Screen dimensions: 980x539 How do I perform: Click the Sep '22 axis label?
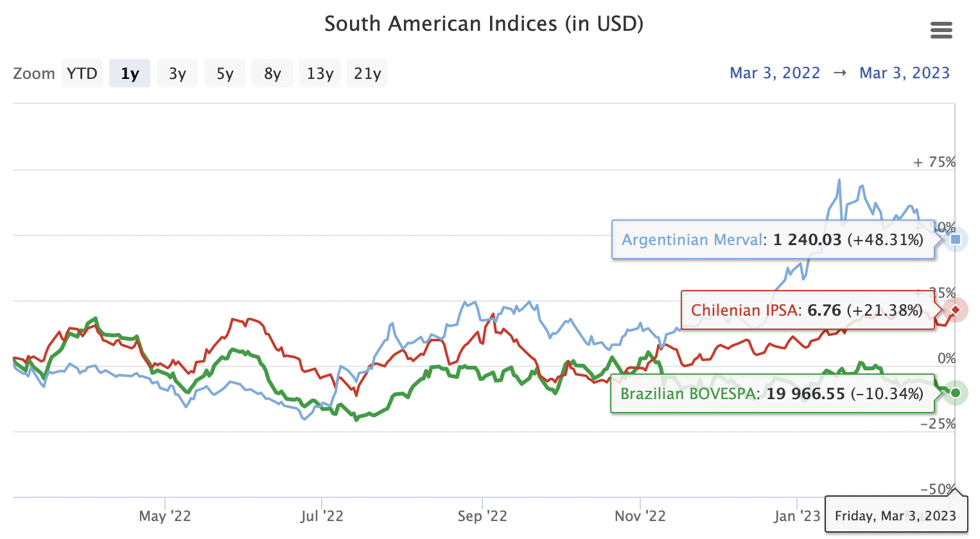482,516
